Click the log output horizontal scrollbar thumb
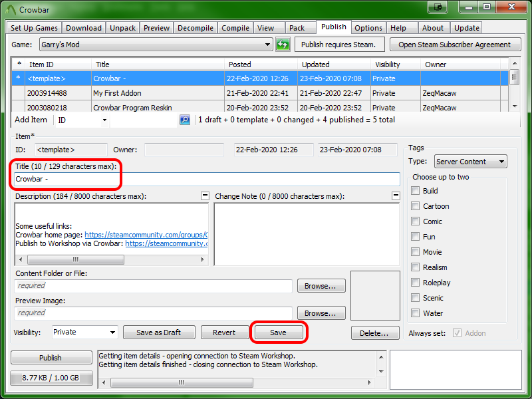Viewport: 532px width, 399px height. tap(182, 383)
